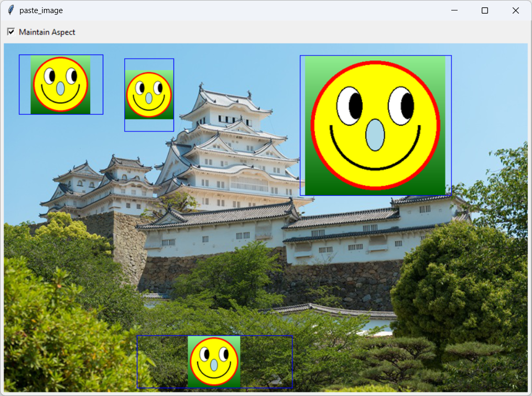Viewport: 532px width, 396px height.
Task: Select the top-left small smiley image
Action: click(x=60, y=84)
